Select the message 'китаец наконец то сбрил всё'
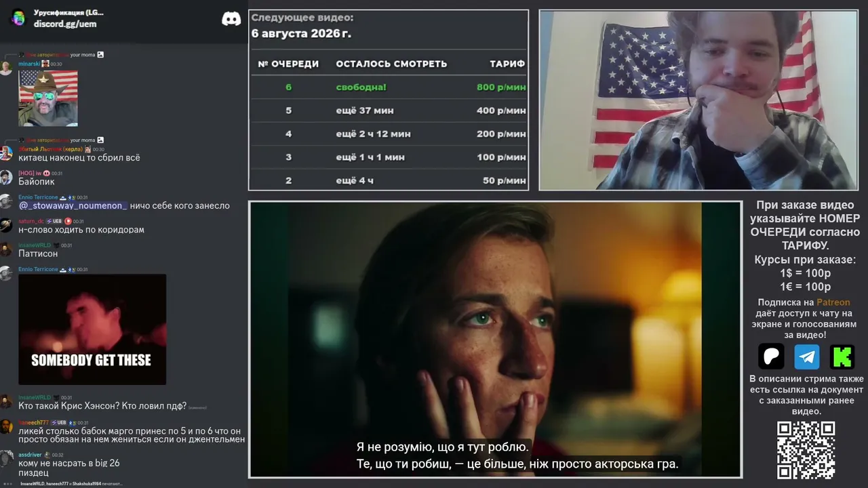 [x=79, y=158]
